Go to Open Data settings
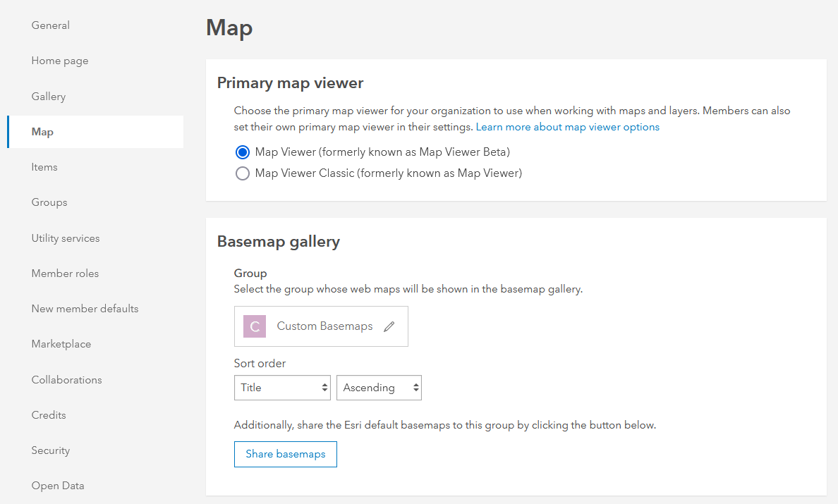The height and width of the screenshot is (504, 838). [x=57, y=485]
